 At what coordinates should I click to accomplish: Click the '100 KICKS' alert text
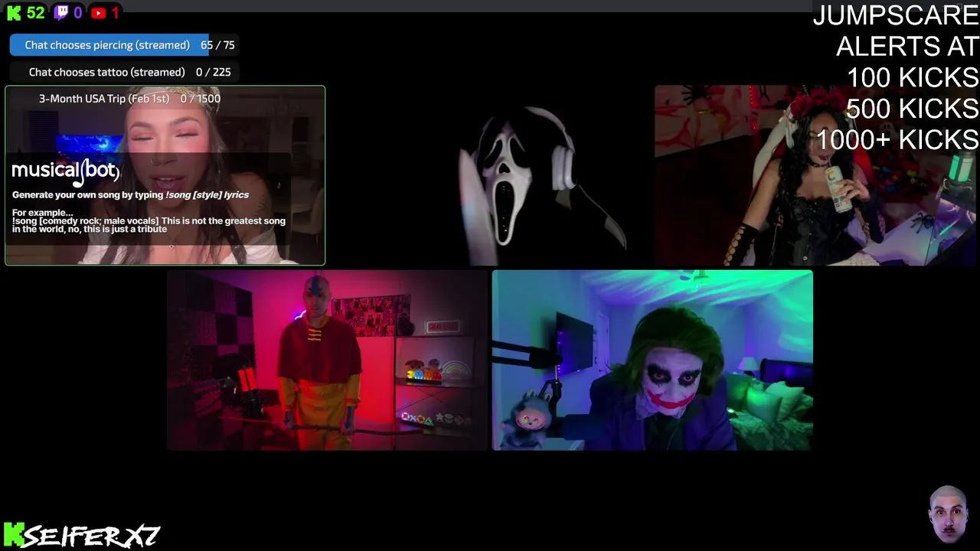(913, 77)
